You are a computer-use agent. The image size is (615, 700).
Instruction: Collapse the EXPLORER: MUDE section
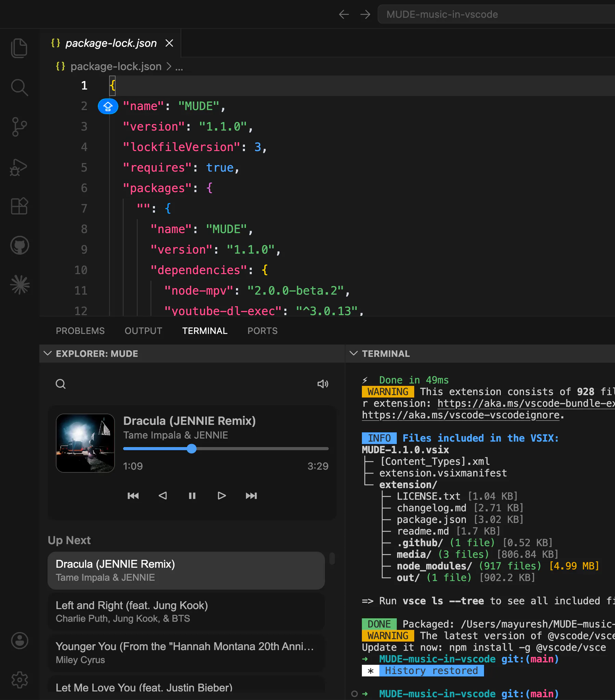click(48, 353)
